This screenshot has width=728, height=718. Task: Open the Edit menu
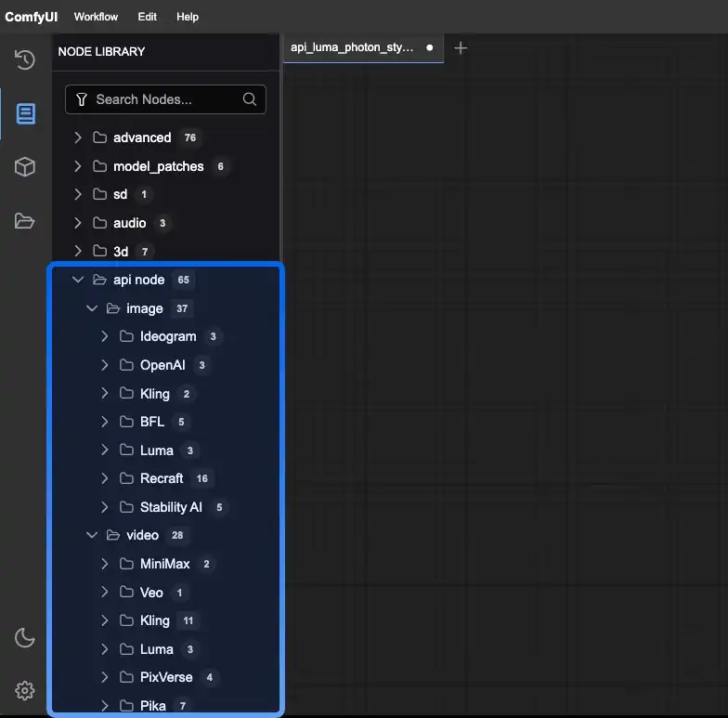coord(147,17)
